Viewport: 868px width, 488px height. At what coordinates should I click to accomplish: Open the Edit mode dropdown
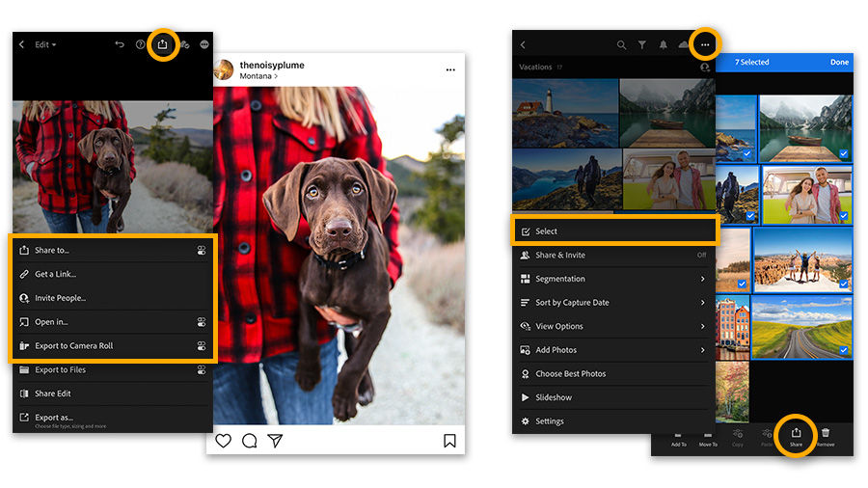[45, 44]
